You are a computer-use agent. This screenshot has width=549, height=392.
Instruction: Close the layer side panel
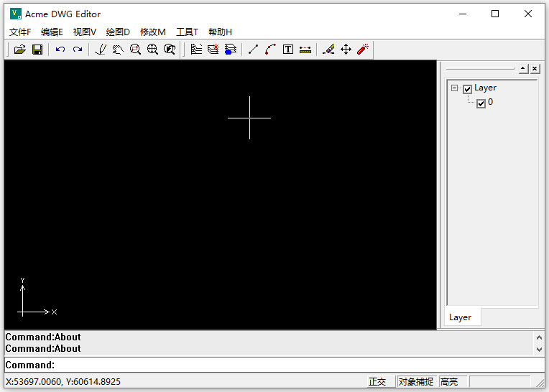click(x=535, y=68)
